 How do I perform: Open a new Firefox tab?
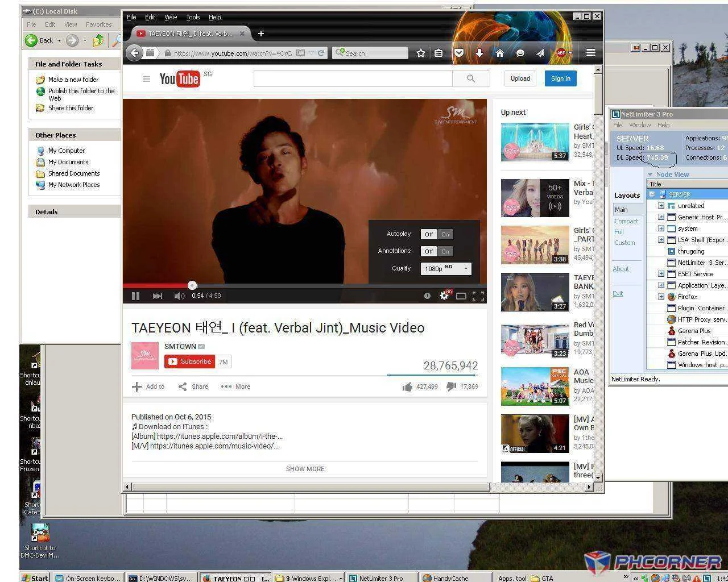261,34
